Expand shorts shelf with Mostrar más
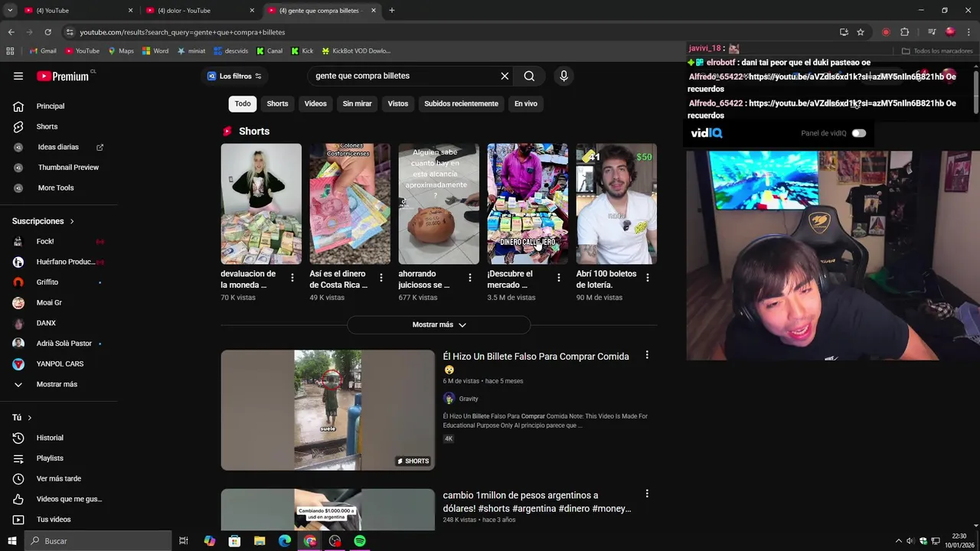Viewport: 980px width, 551px height. [x=439, y=324]
